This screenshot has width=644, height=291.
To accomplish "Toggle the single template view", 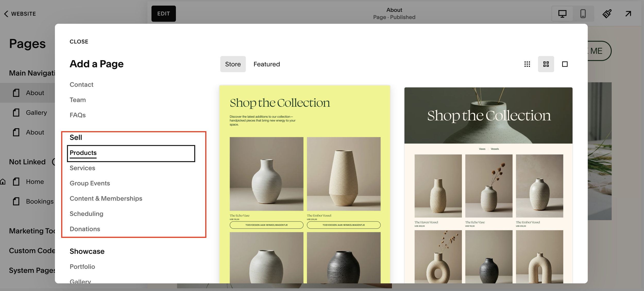I will point(564,64).
